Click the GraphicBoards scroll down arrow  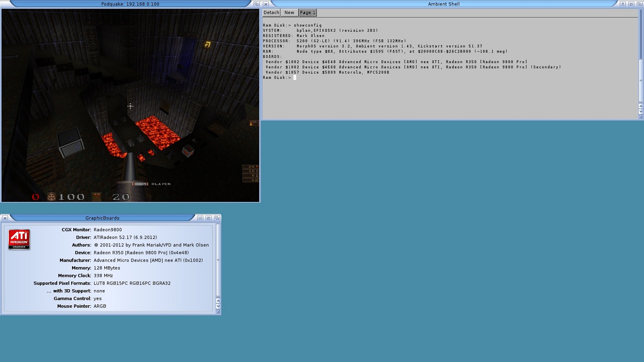coord(218,306)
